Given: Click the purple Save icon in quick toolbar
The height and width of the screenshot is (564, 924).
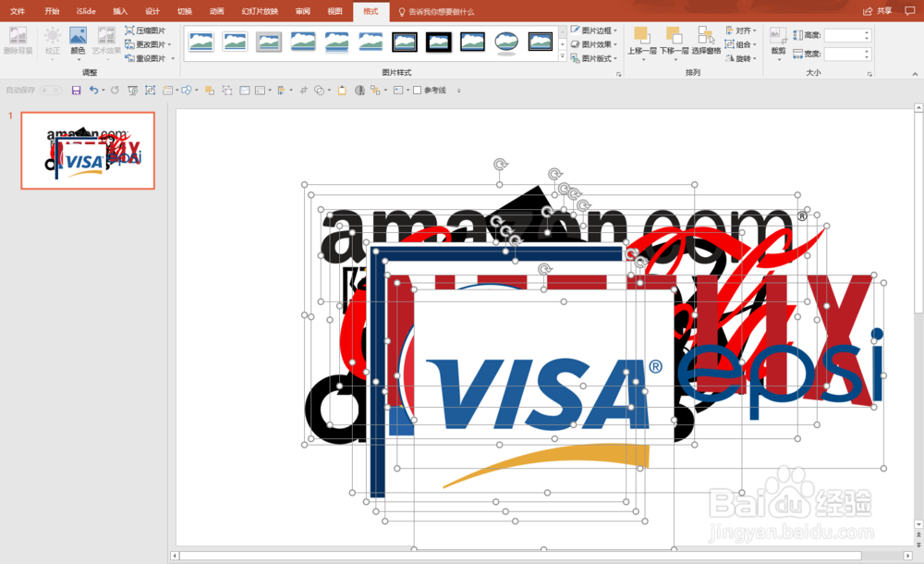Looking at the screenshot, I should pyautogui.click(x=76, y=91).
